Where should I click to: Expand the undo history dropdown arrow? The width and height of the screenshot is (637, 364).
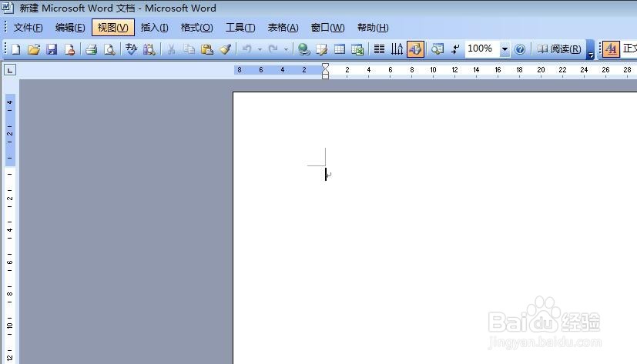[x=260, y=49]
